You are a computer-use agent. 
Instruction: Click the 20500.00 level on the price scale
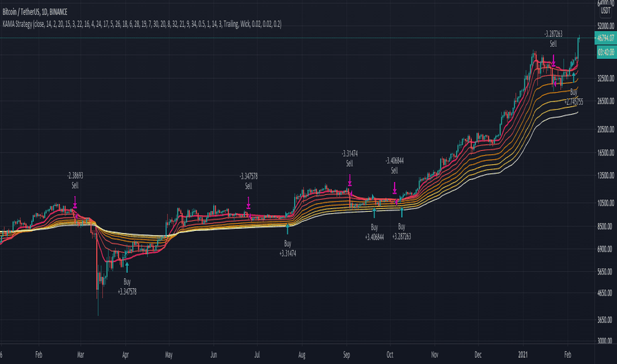point(606,129)
